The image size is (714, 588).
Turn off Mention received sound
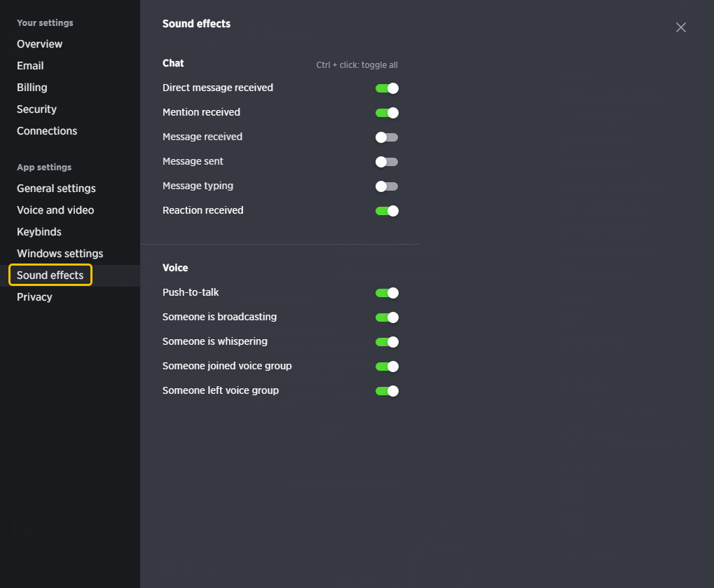pos(387,113)
